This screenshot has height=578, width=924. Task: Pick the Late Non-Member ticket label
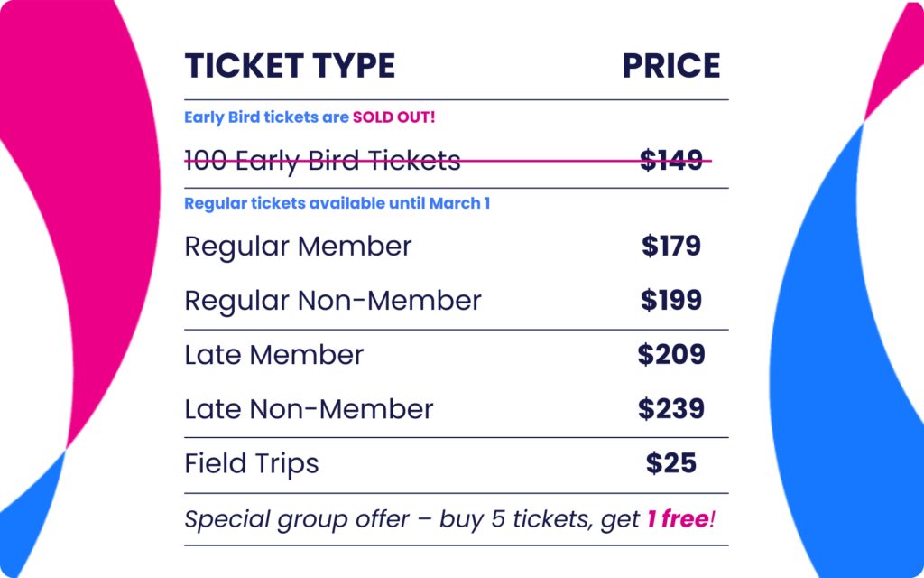coord(309,409)
